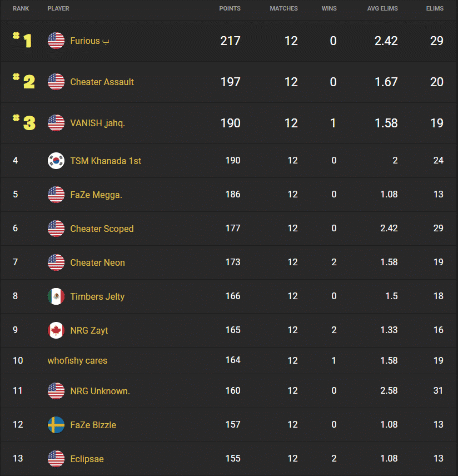
Task: Click the USA flag beside Furious
Action: tap(56, 40)
